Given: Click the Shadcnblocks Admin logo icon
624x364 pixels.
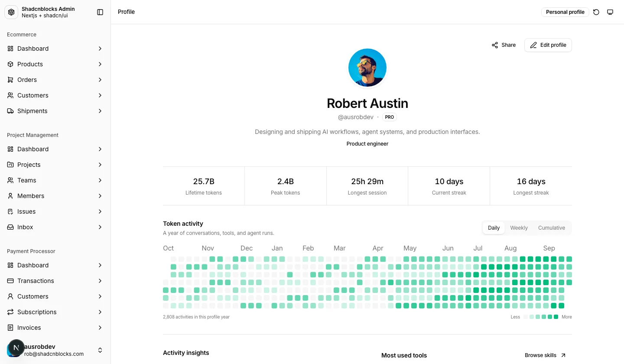Looking at the screenshot, I should (11, 12).
